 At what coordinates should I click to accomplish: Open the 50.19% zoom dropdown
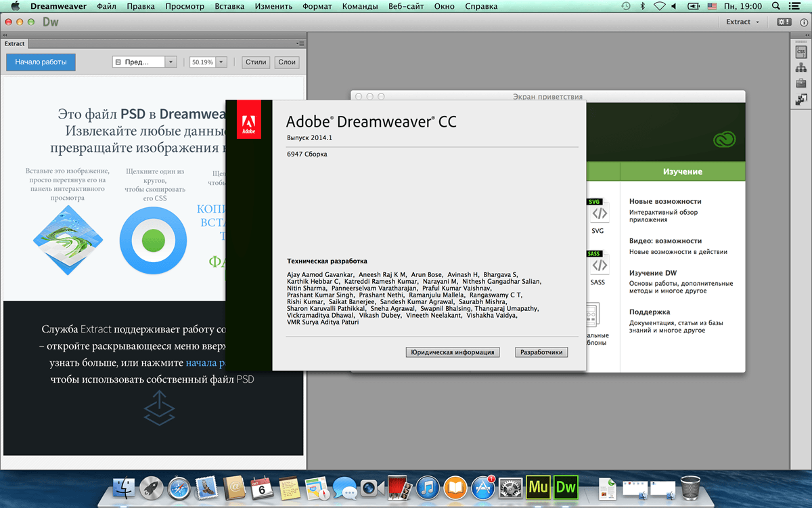(x=208, y=62)
